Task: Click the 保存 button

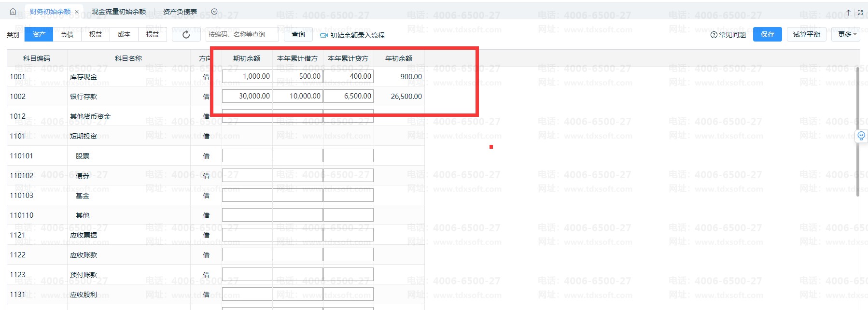Action: click(x=767, y=34)
